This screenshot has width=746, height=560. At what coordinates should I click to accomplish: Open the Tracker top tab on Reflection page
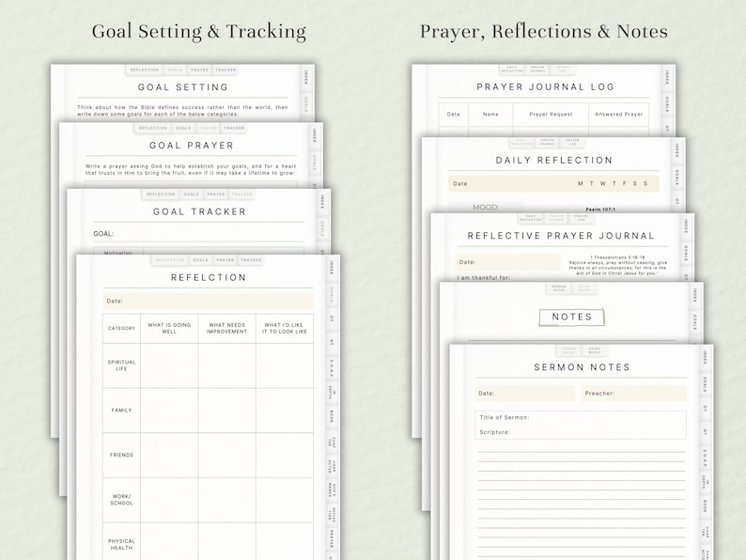coord(251,260)
